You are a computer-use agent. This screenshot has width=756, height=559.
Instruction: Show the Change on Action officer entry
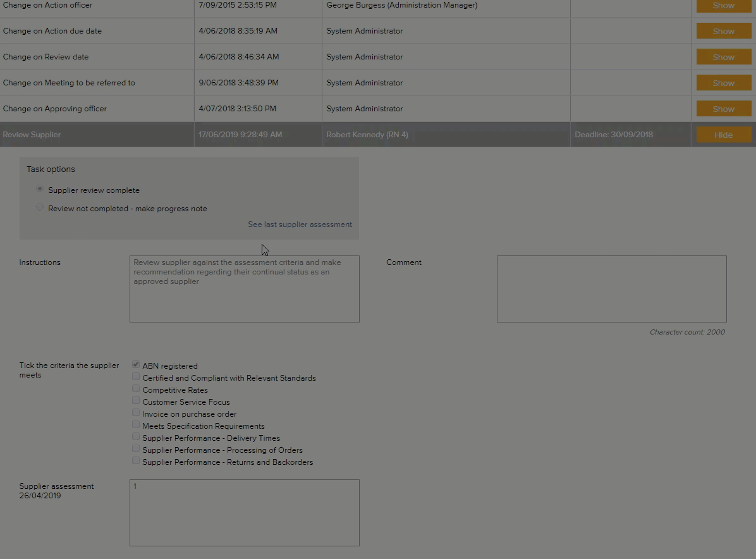[723, 6]
